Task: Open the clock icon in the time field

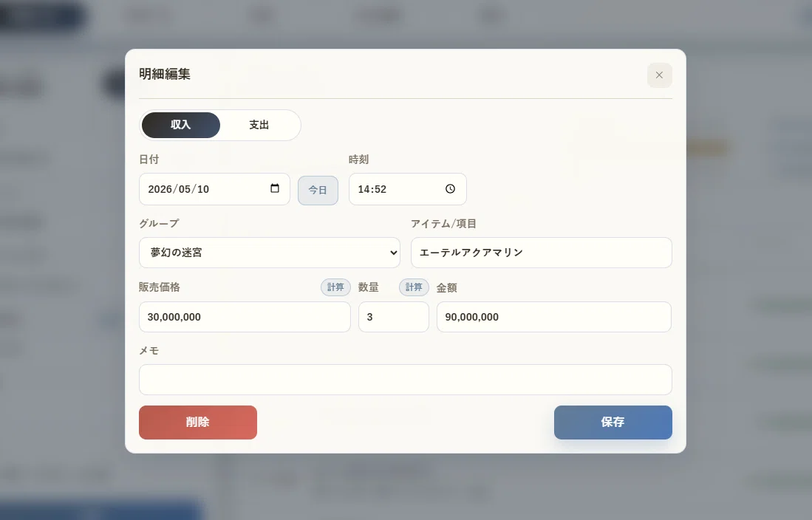Action: click(x=450, y=189)
